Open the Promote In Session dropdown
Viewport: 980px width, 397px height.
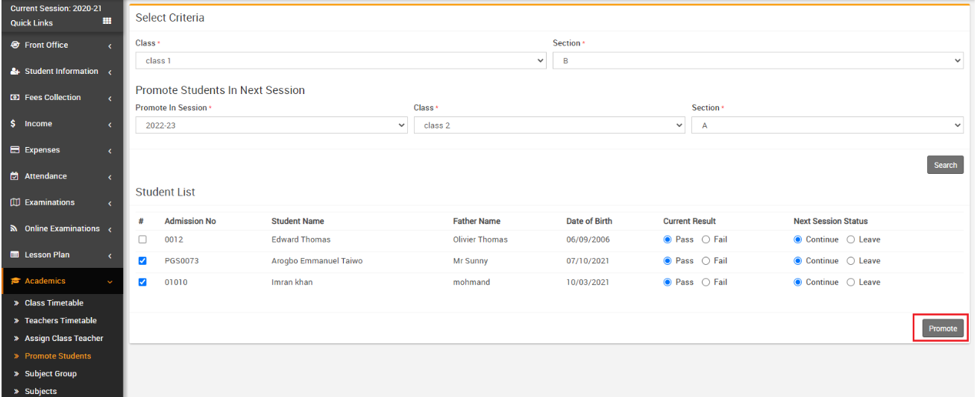[x=271, y=125]
